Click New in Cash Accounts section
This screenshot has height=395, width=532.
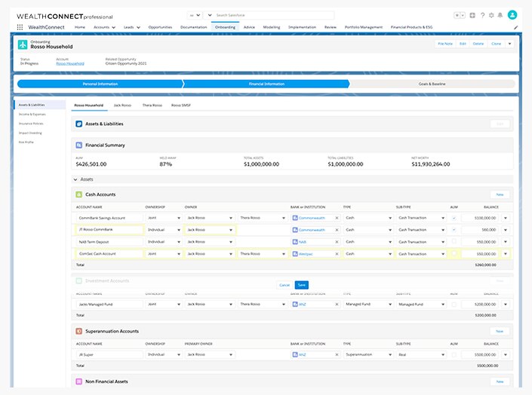tap(500, 194)
